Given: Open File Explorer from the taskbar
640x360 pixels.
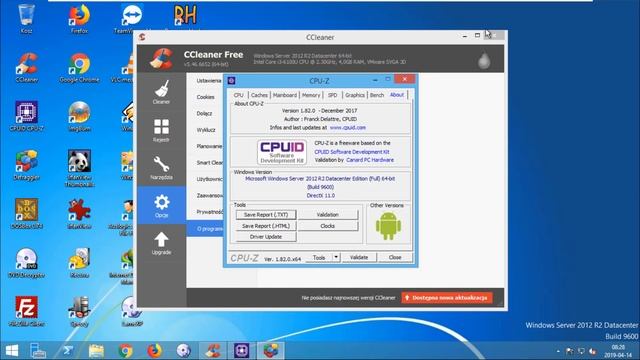Looking at the screenshot, I should click(x=96, y=351).
